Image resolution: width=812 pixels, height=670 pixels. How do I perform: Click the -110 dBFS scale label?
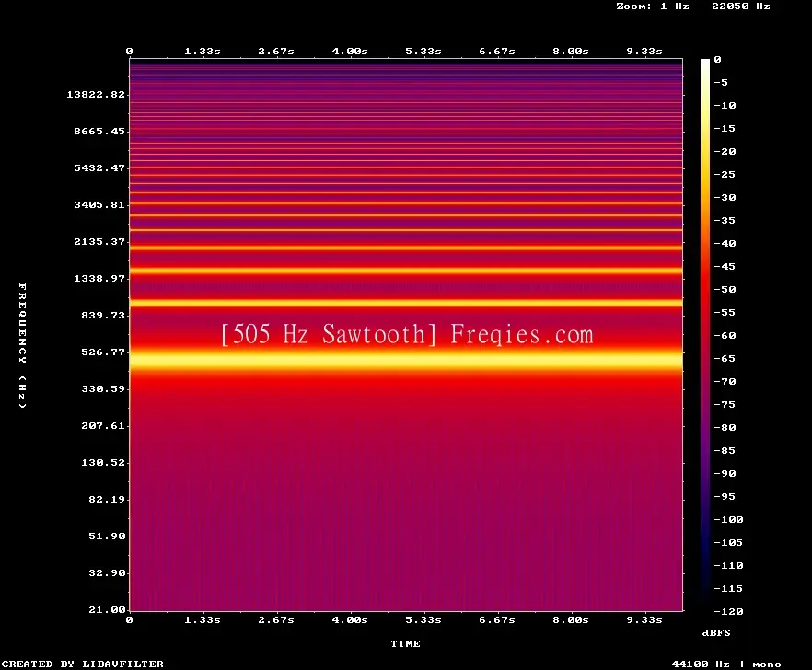pyautogui.click(x=728, y=565)
